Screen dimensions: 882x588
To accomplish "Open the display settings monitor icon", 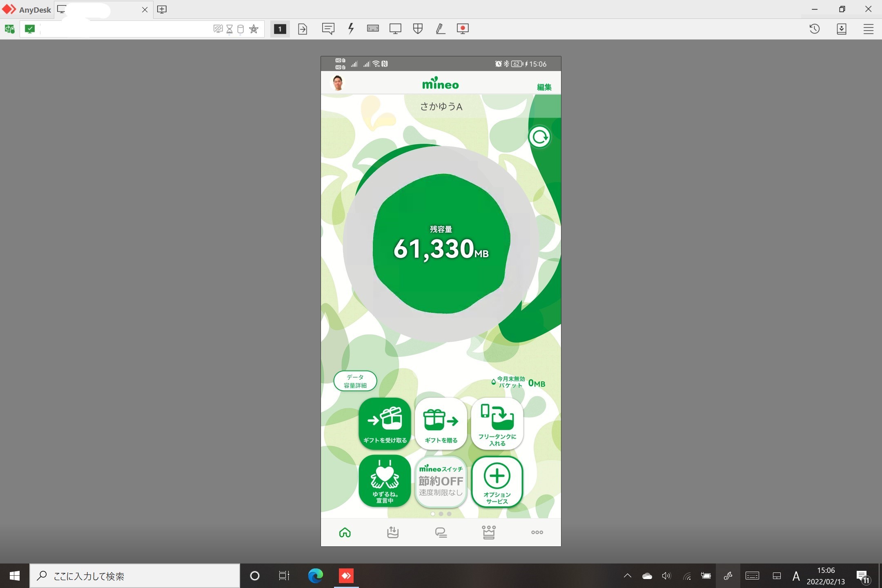I will [395, 29].
